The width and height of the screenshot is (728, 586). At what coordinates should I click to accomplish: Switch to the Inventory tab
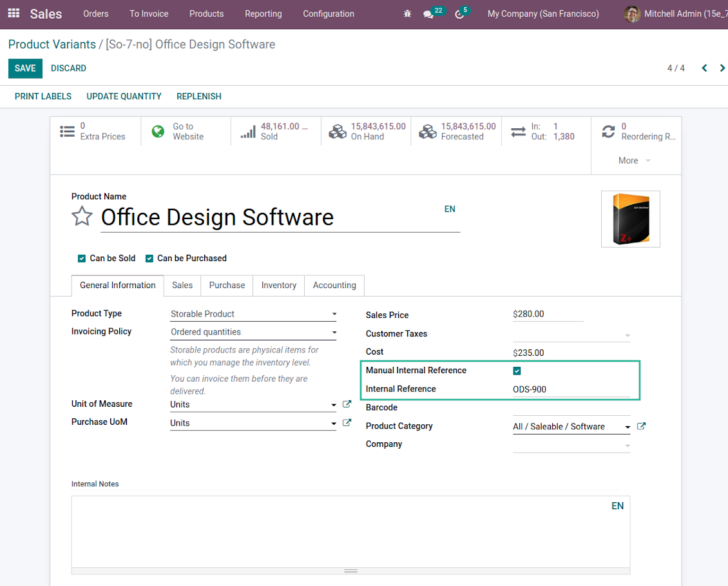pyautogui.click(x=278, y=285)
